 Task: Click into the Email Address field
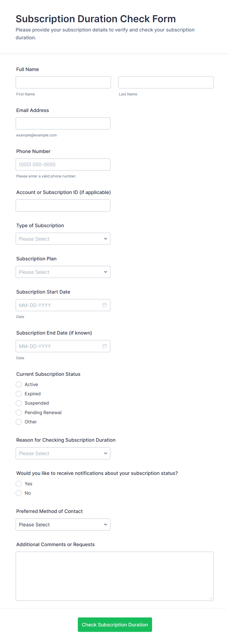point(63,123)
